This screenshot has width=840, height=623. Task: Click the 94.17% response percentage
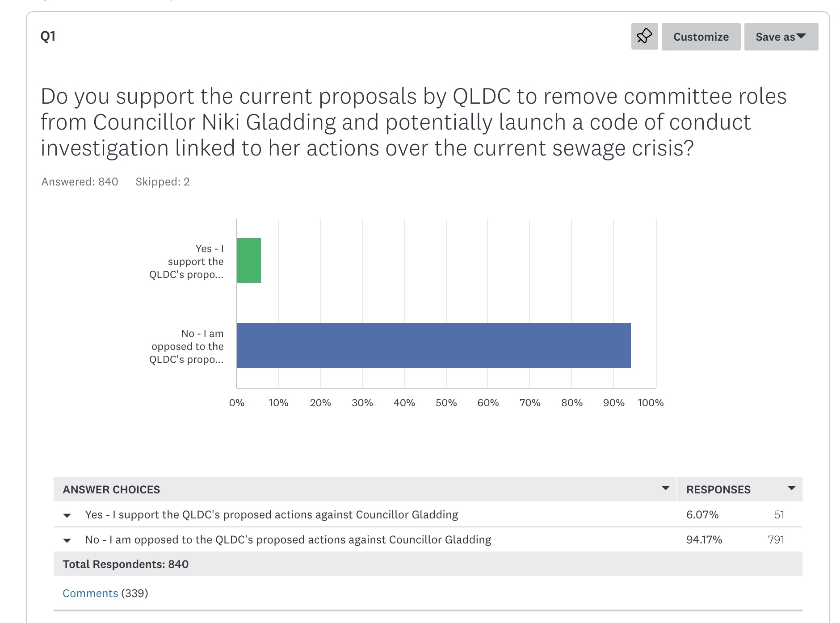pyautogui.click(x=704, y=539)
